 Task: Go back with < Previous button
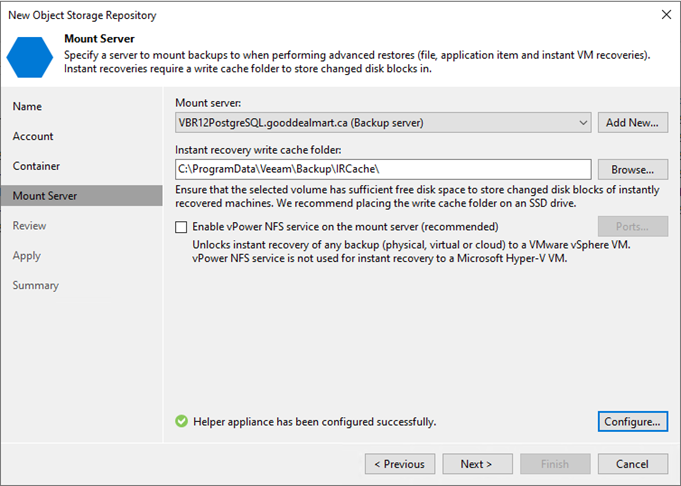coord(400,464)
